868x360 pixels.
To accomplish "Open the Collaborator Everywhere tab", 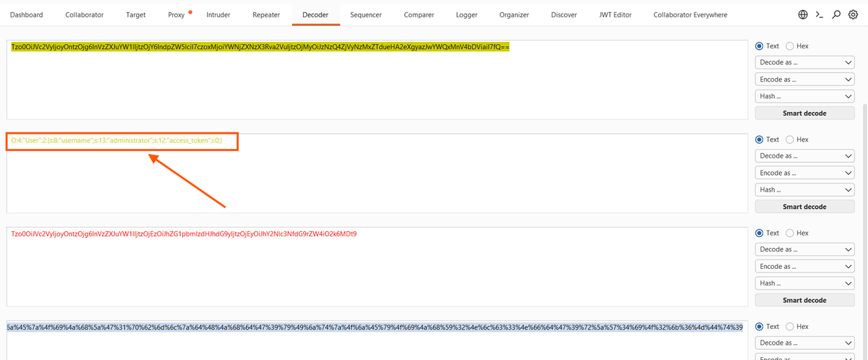I will click(690, 14).
